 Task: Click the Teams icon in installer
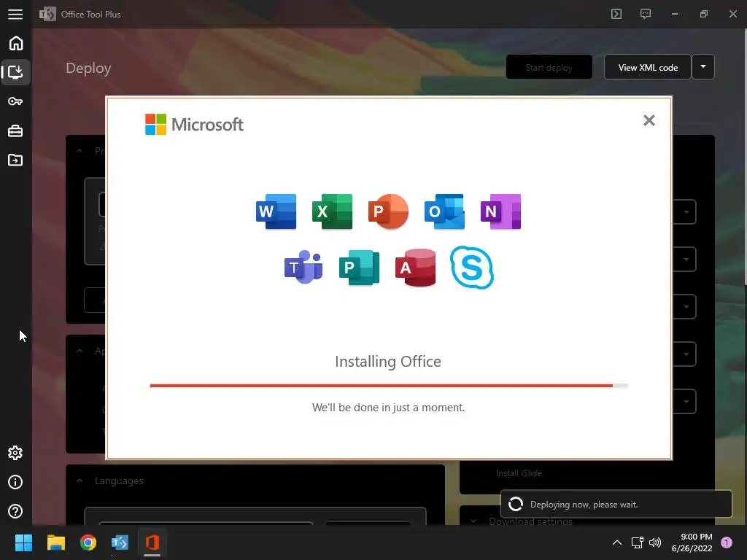pyautogui.click(x=303, y=267)
